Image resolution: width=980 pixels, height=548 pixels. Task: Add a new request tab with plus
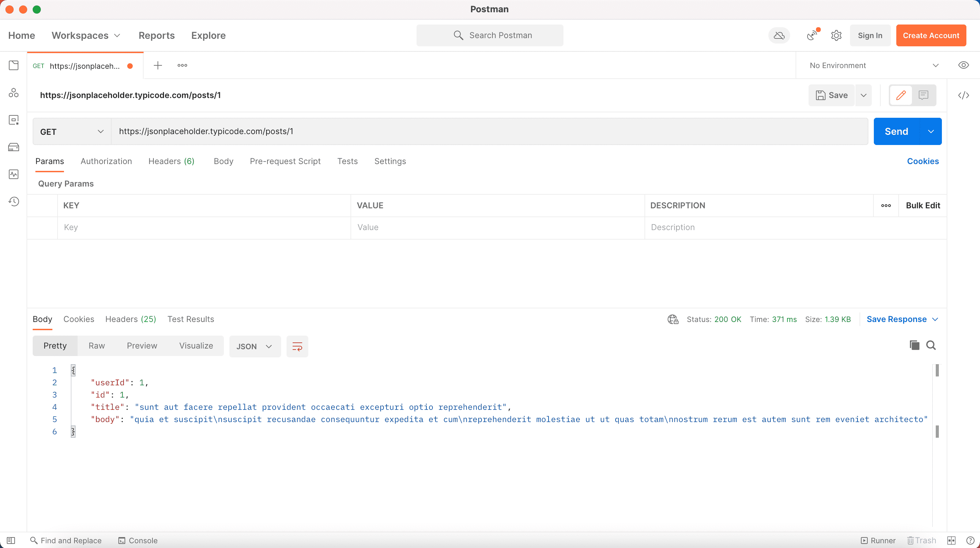coord(158,65)
